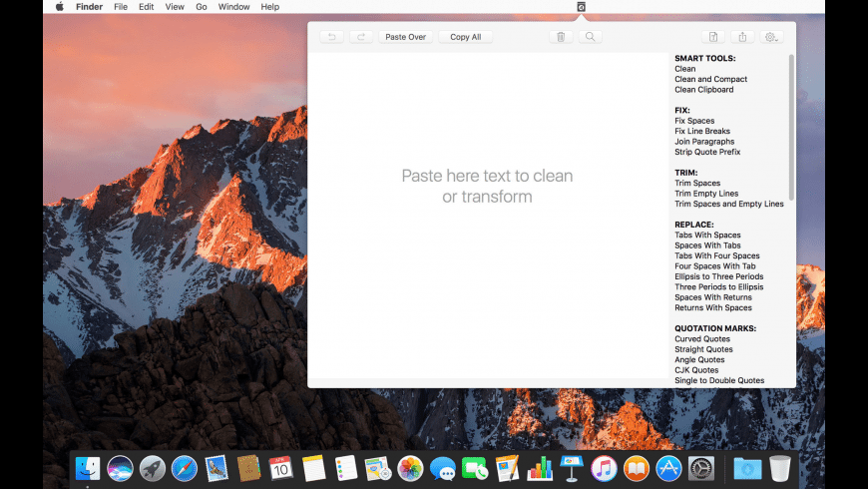The width and height of the screenshot is (868, 489).
Task: Click the redo arrow button
Action: coord(361,37)
